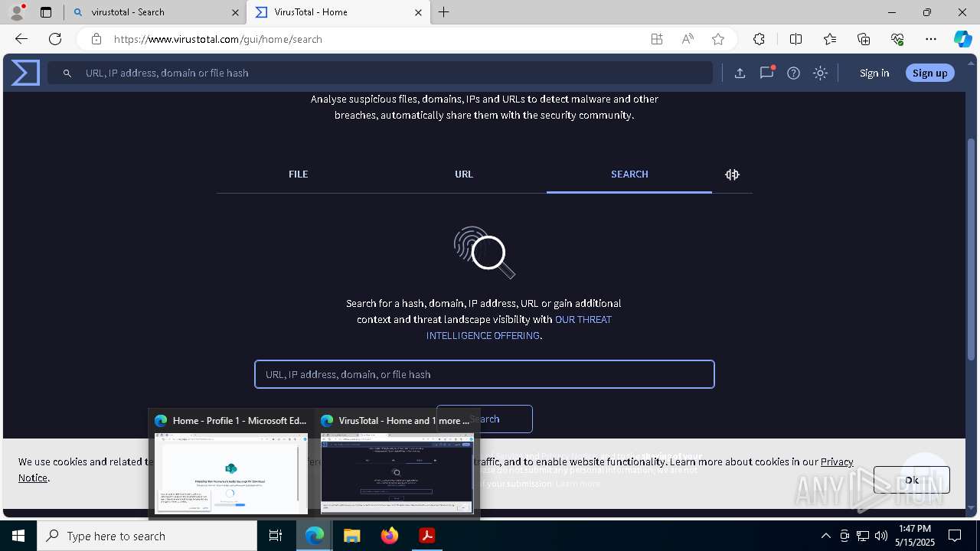Open the Copilot sidebar icon

962,39
